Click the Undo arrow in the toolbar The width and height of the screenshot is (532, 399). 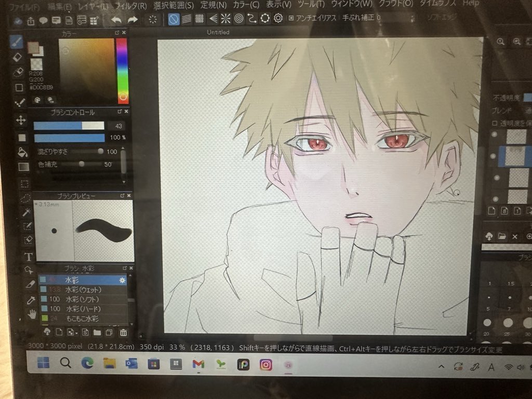pos(116,20)
